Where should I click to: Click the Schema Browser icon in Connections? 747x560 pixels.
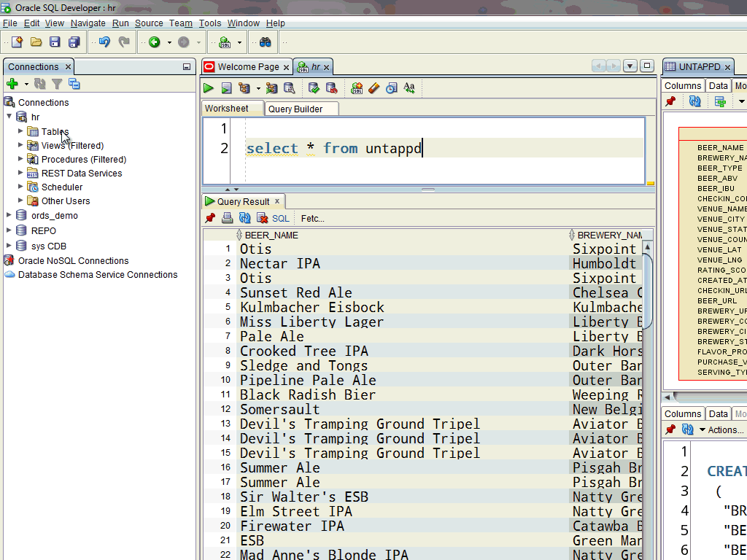pyautogui.click(x=74, y=85)
